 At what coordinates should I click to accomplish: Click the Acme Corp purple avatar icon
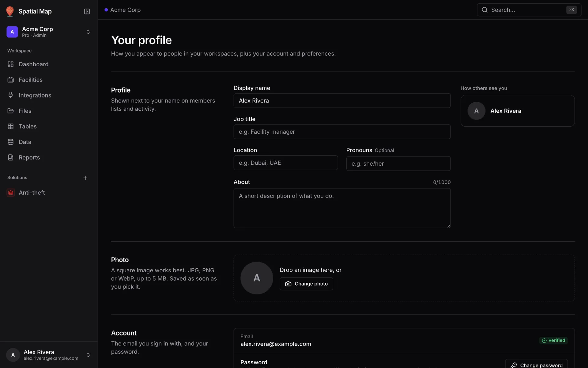12,32
